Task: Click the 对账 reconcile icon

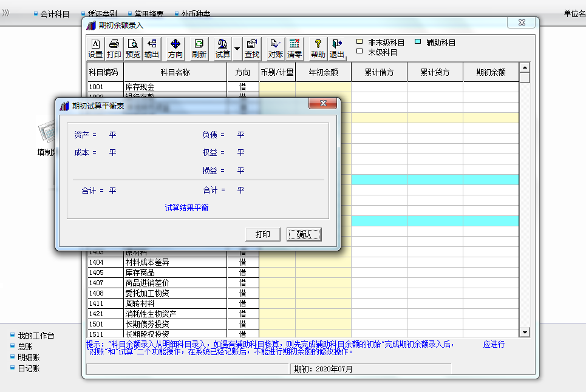Action: pos(276,49)
